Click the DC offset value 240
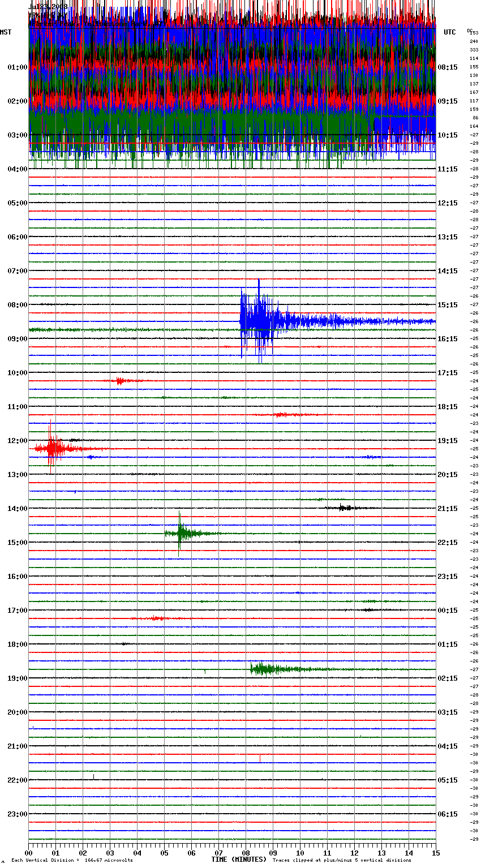 click(x=474, y=41)
